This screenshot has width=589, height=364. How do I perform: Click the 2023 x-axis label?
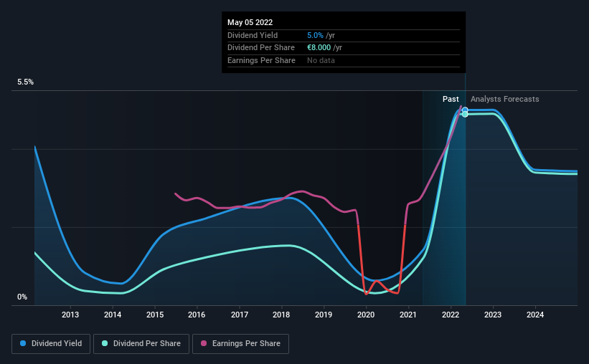492,315
